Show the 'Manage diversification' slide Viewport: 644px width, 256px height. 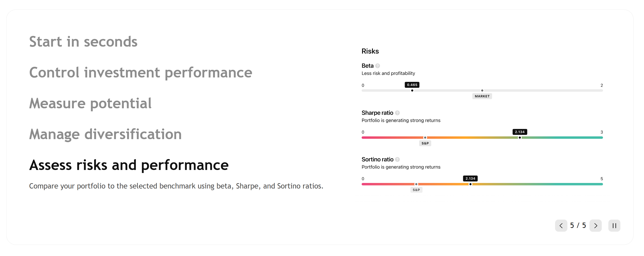click(x=105, y=134)
